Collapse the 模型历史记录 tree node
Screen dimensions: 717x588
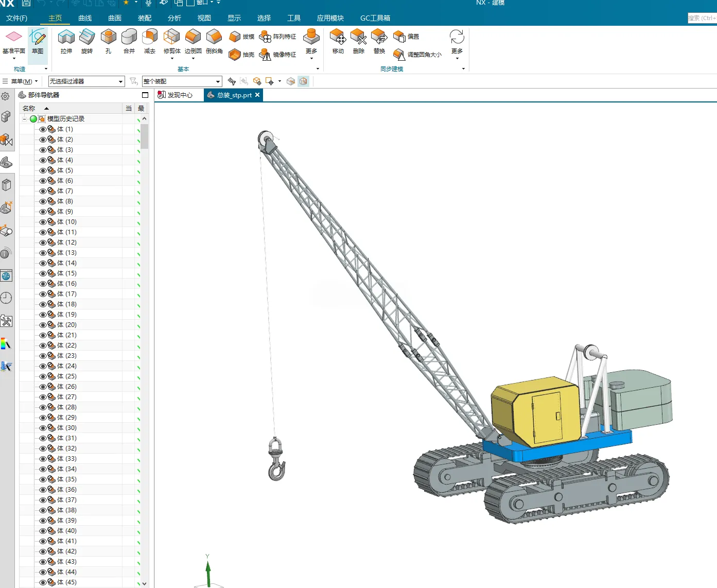[24, 119]
